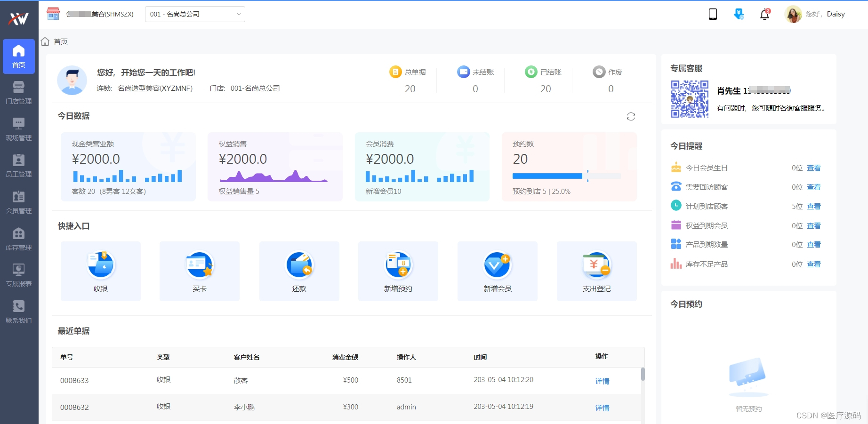Click the 单号 column header
Viewport: 868px width, 424px height.
pyautogui.click(x=67, y=357)
